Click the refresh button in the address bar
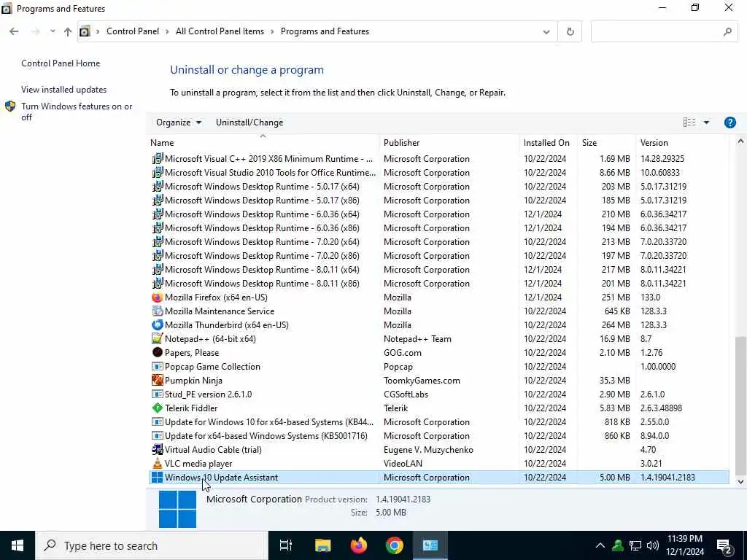The image size is (747, 560). pos(570,31)
